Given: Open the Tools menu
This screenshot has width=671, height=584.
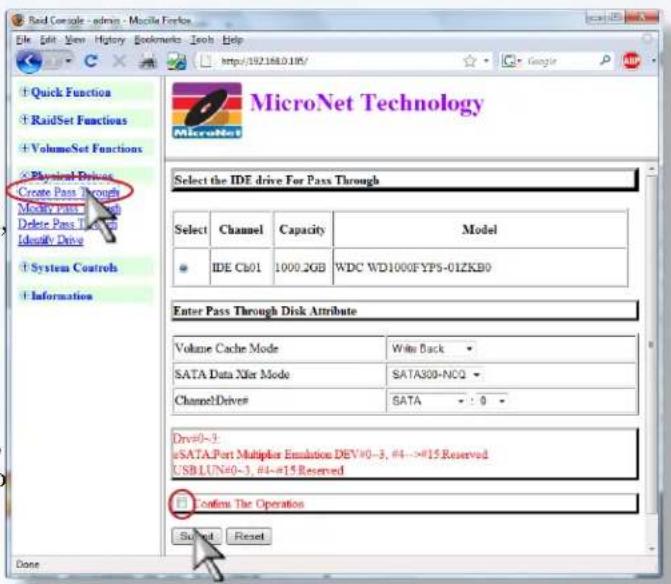Looking at the screenshot, I should [x=202, y=40].
